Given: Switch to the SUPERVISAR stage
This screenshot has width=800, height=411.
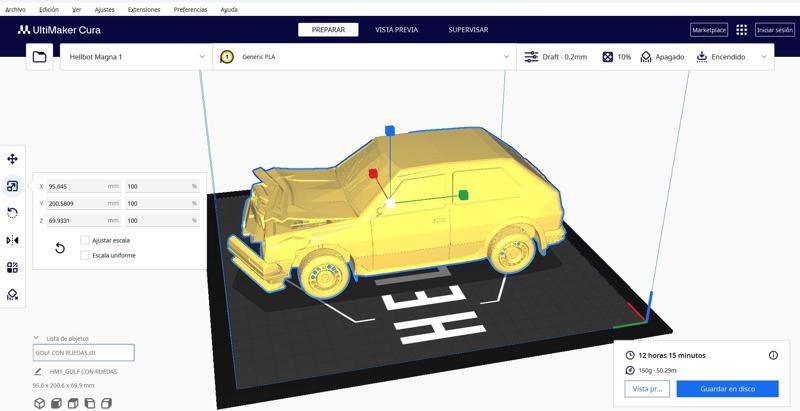Looking at the screenshot, I should [x=468, y=30].
